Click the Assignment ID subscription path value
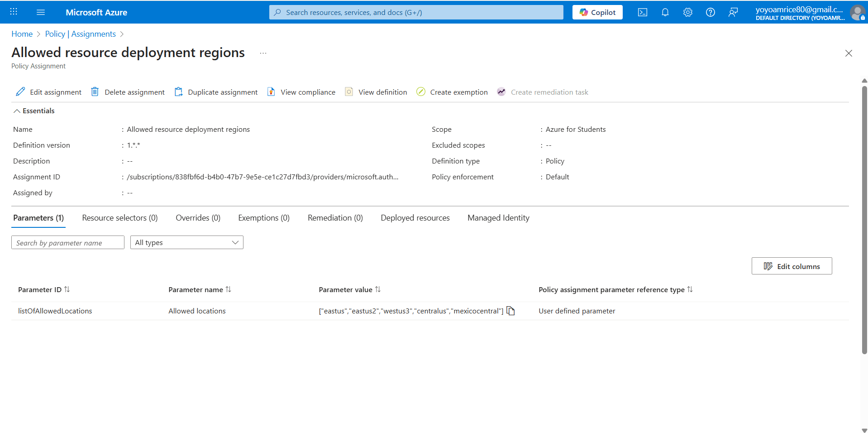 262,177
